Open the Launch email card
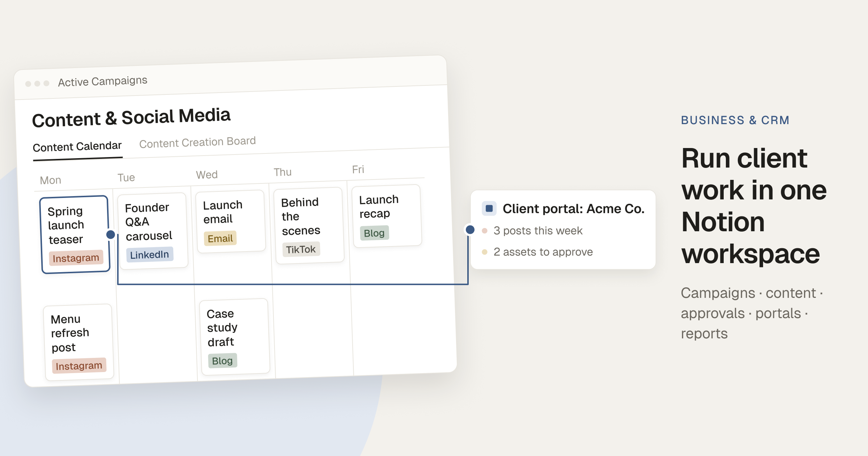Screen dimensions: 868x456 [231, 221]
